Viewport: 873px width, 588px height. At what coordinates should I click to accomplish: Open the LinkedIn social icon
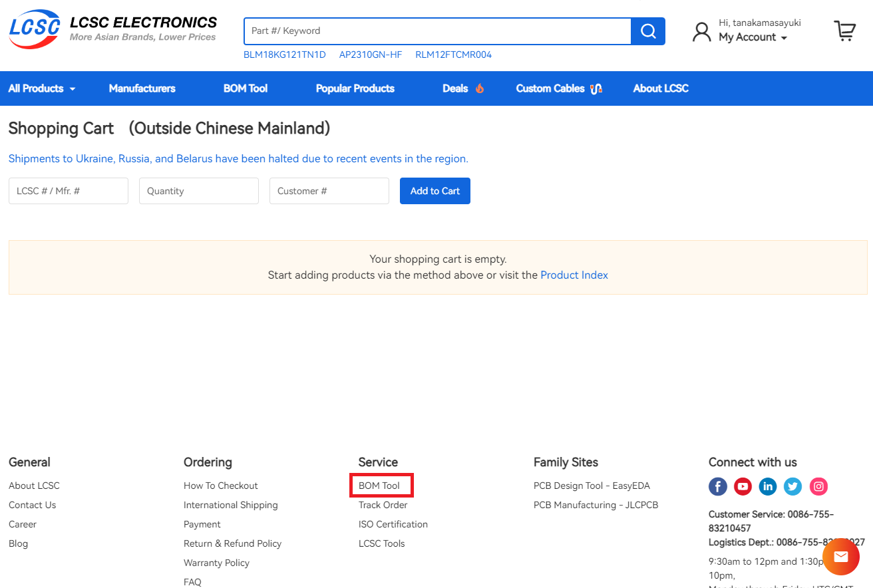tap(768, 486)
